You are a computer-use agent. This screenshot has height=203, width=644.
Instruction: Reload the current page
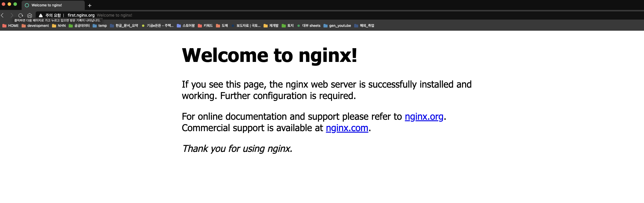point(20,15)
